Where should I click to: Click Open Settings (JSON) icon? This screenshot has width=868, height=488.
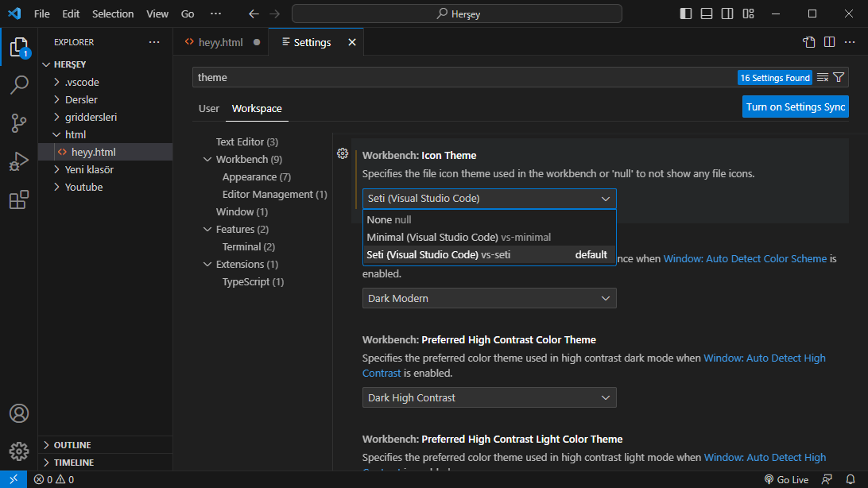(x=808, y=42)
